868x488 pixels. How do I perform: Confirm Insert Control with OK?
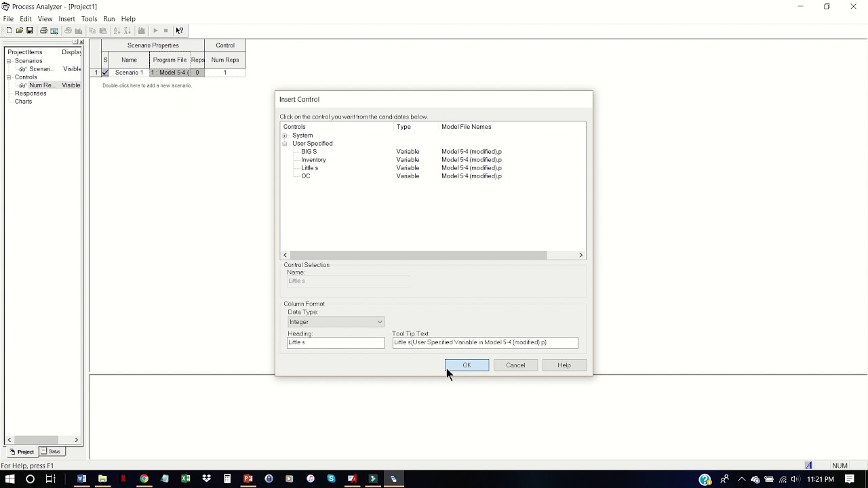(x=467, y=365)
